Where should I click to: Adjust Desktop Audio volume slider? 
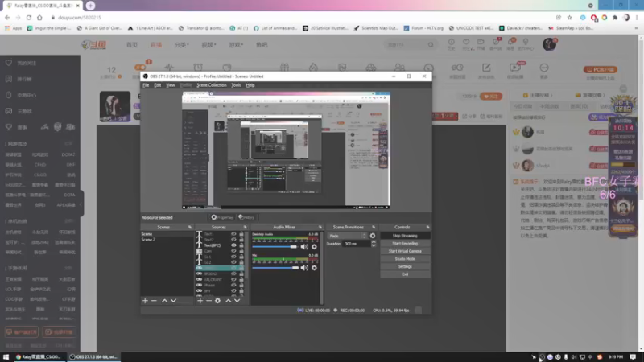275,247
